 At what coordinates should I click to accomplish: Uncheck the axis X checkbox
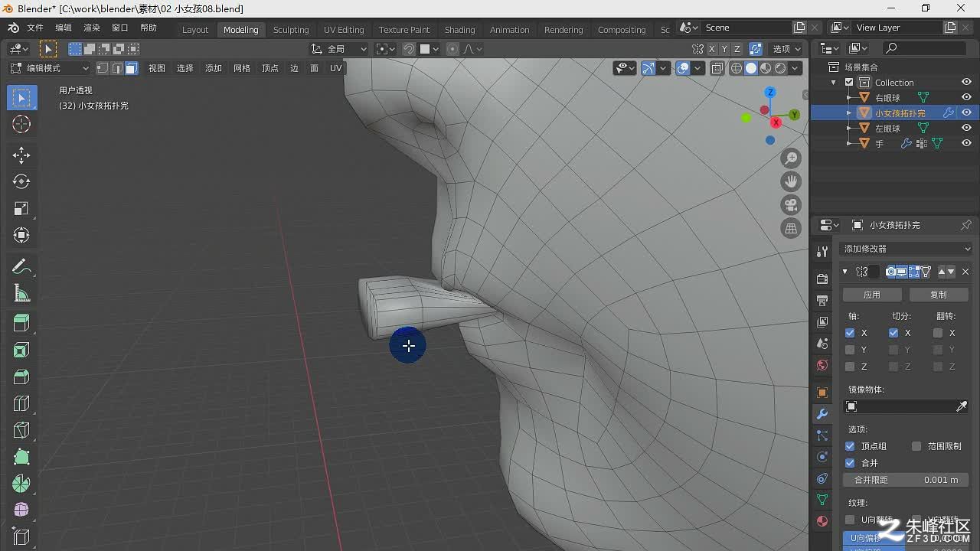click(850, 333)
